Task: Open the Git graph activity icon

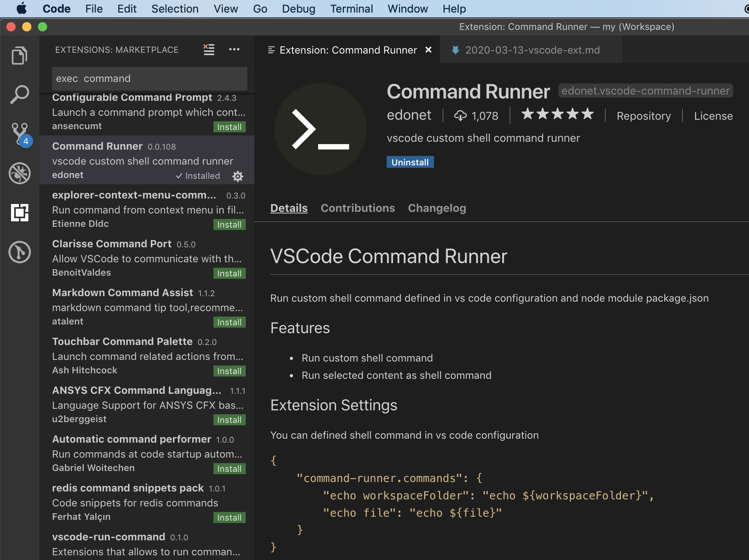Action: (19, 252)
